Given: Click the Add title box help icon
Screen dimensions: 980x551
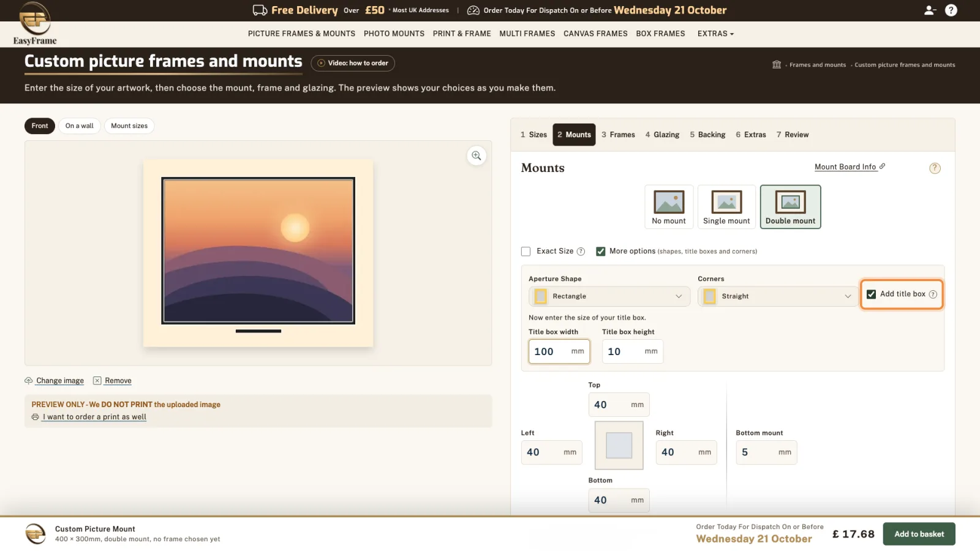Looking at the screenshot, I should click(x=933, y=294).
